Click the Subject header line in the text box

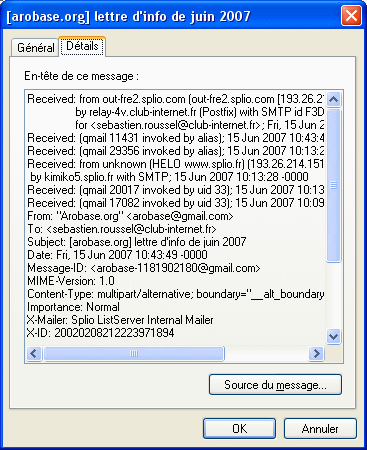(x=137, y=242)
